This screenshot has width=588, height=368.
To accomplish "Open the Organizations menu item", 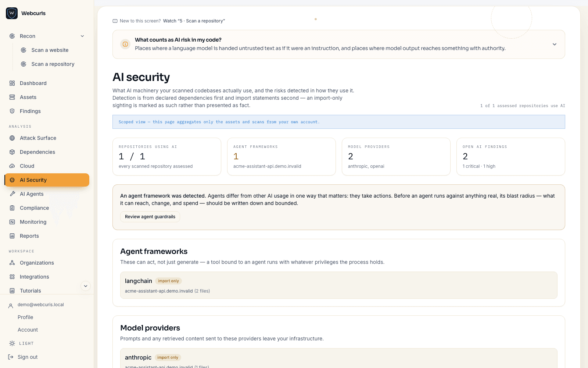I will click(47, 263).
